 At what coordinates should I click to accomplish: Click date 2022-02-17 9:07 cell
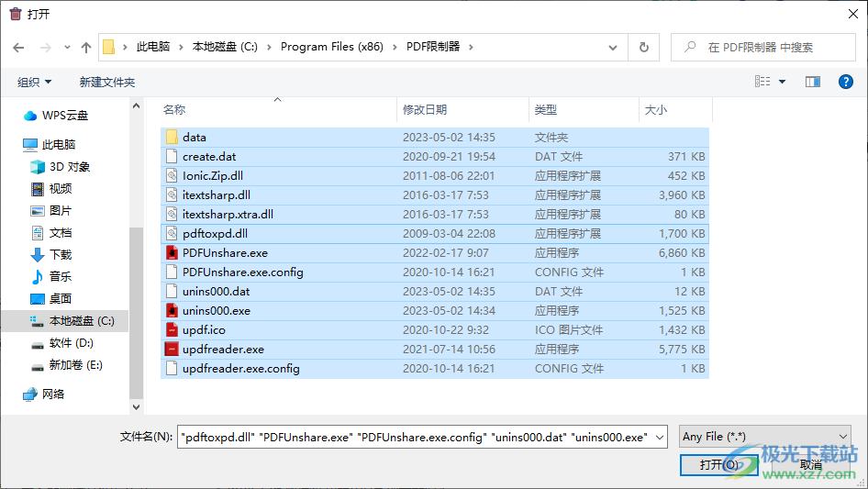tap(446, 253)
